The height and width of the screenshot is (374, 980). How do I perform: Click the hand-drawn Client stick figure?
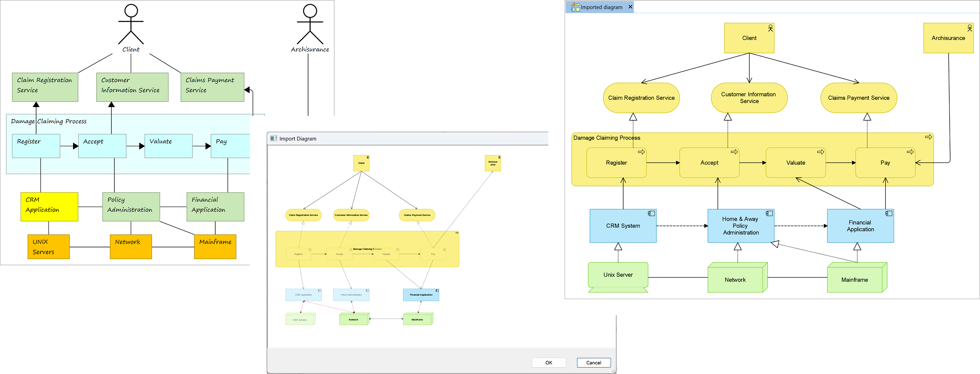point(131,25)
